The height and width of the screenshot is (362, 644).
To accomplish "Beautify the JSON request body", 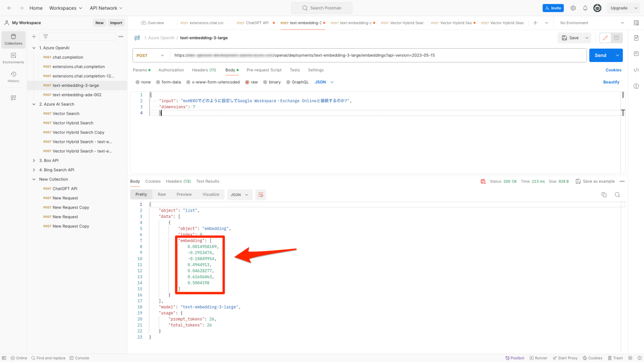I will pos(611,82).
